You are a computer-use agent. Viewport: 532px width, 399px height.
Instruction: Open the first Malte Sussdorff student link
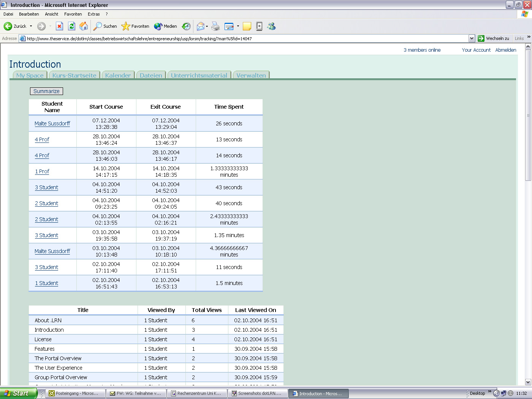(x=52, y=123)
